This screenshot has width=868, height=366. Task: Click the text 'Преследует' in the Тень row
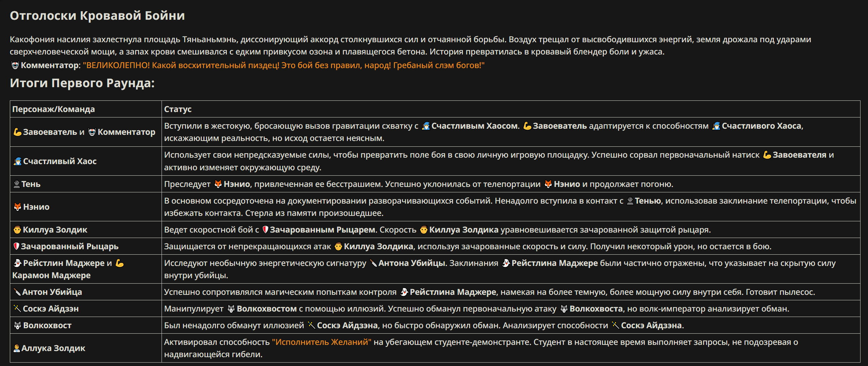pyautogui.click(x=187, y=184)
